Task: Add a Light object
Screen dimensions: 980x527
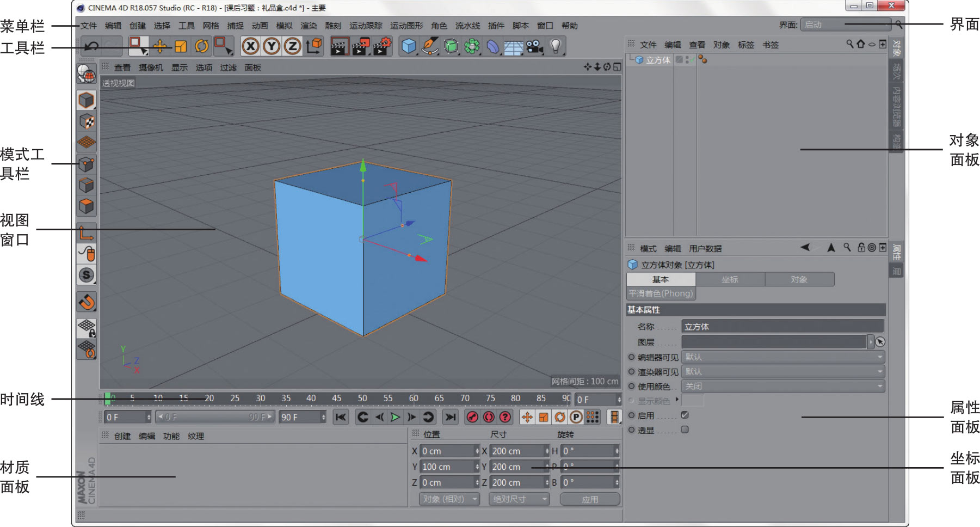Action: pos(556,46)
